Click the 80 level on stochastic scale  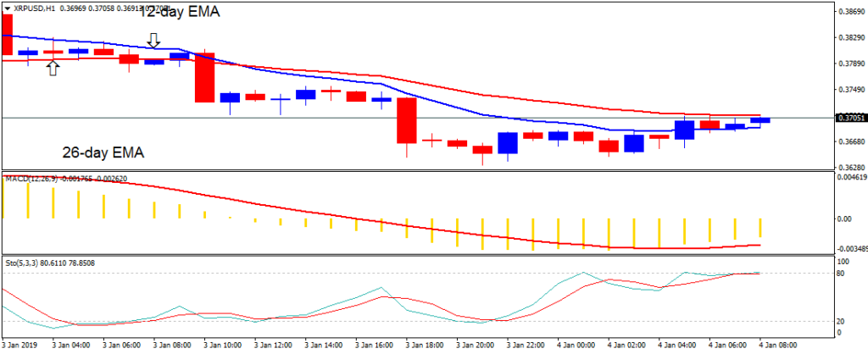tap(841, 274)
